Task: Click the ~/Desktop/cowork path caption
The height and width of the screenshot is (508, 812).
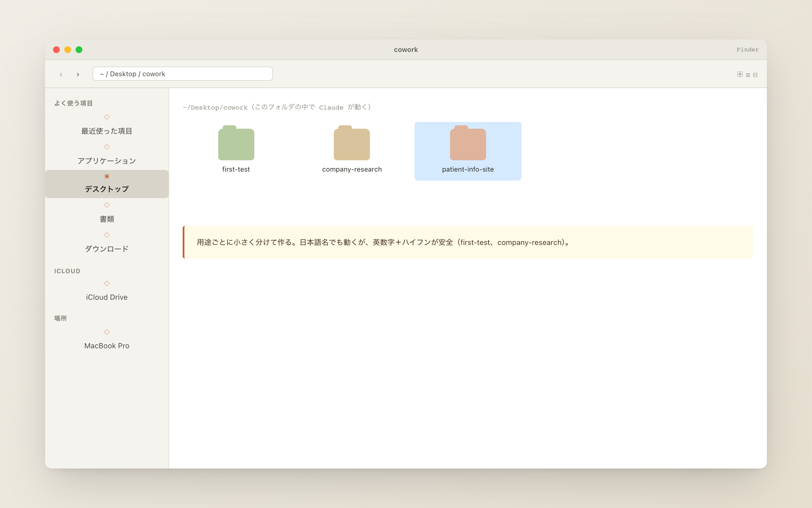Action: [x=278, y=107]
